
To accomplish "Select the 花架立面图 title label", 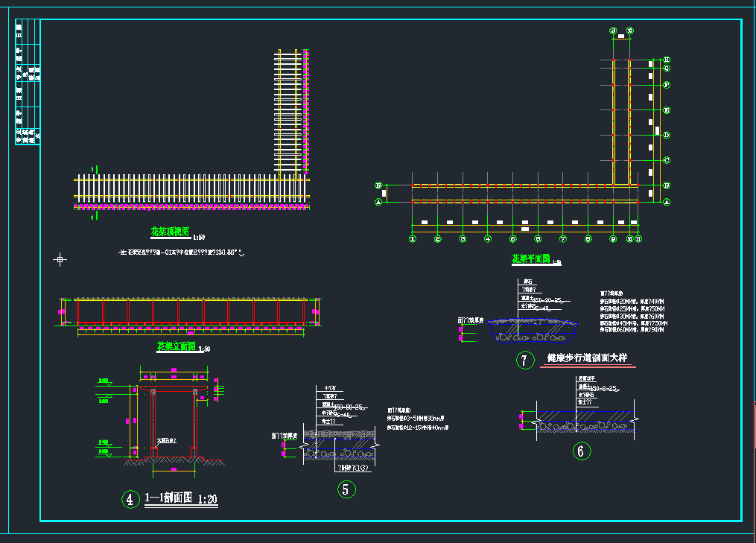I will pyautogui.click(x=176, y=346).
